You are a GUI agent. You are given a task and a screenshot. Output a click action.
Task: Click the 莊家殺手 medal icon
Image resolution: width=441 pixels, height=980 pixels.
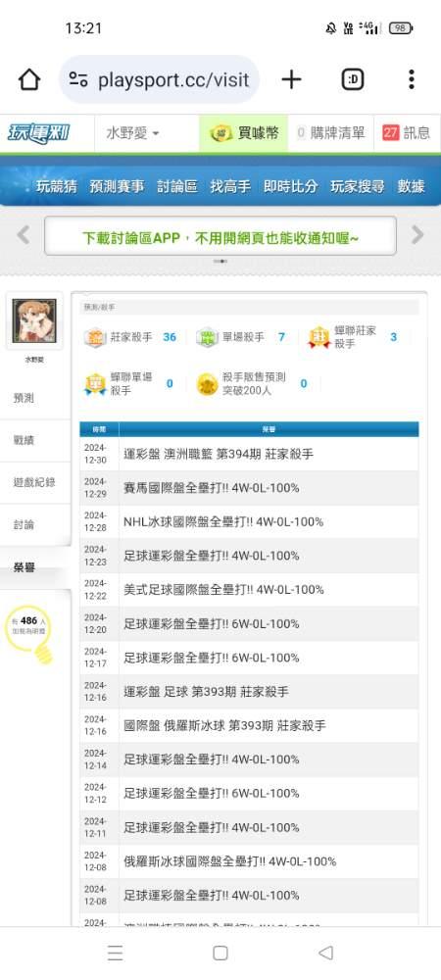pos(94,337)
